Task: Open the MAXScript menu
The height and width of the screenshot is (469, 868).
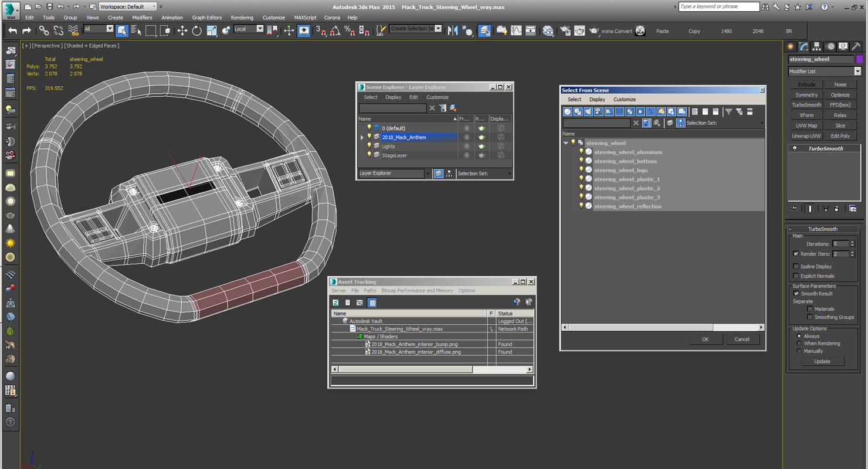Action: [x=305, y=18]
